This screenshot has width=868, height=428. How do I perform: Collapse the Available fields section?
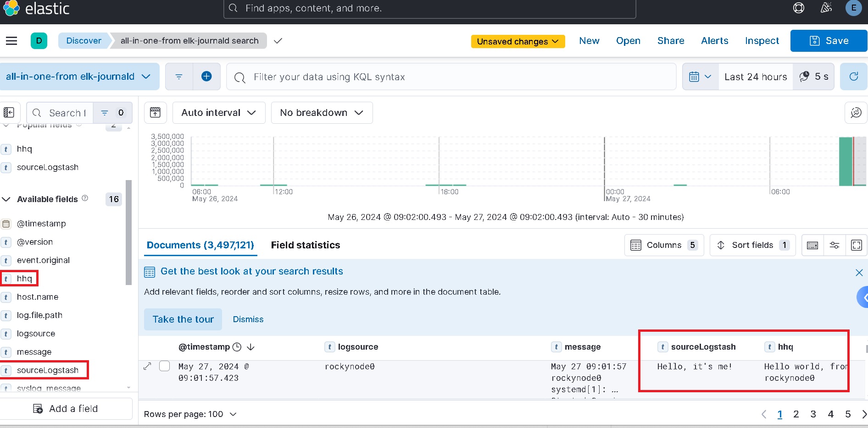(x=6, y=199)
